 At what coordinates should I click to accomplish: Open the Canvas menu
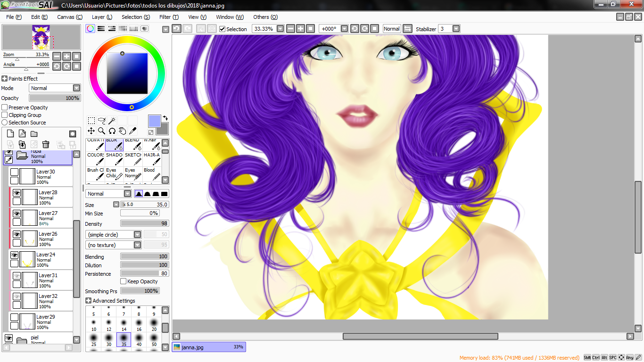(x=69, y=17)
